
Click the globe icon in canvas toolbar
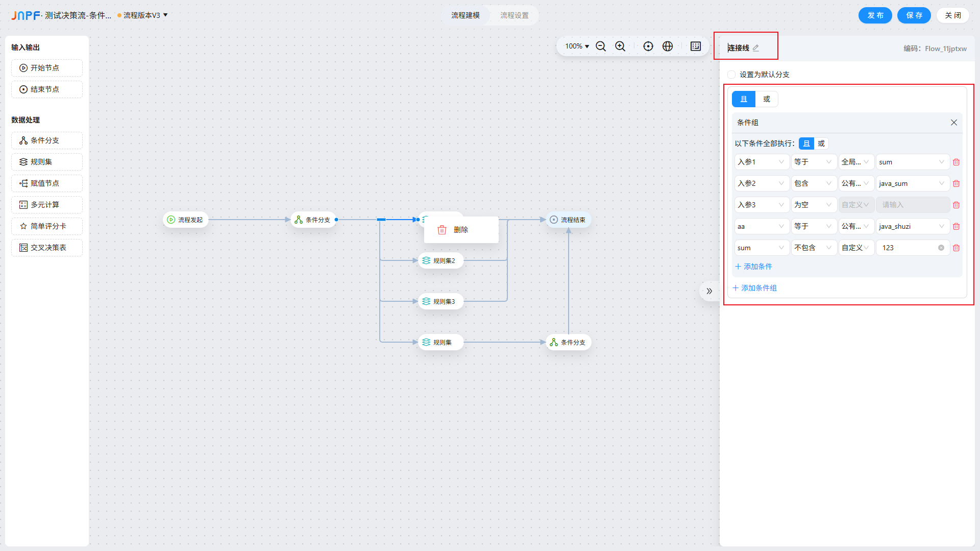pyautogui.click(x=667, y=46)
